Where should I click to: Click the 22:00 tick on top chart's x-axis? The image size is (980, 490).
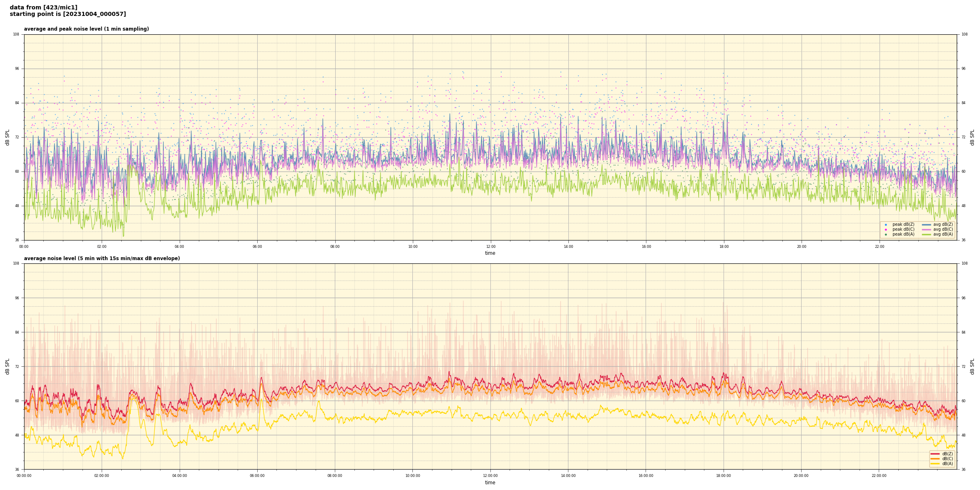(x=879, y=247)
